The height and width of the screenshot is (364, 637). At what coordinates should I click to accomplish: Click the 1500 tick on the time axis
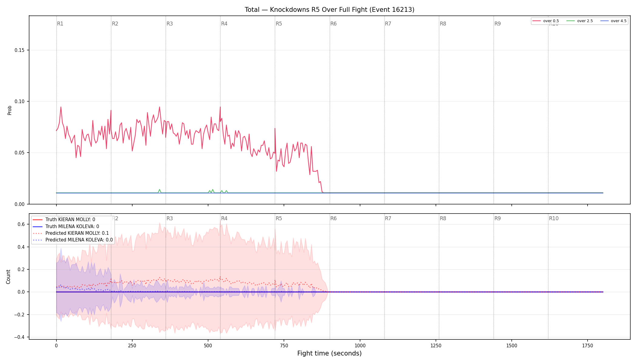point(512,345)
